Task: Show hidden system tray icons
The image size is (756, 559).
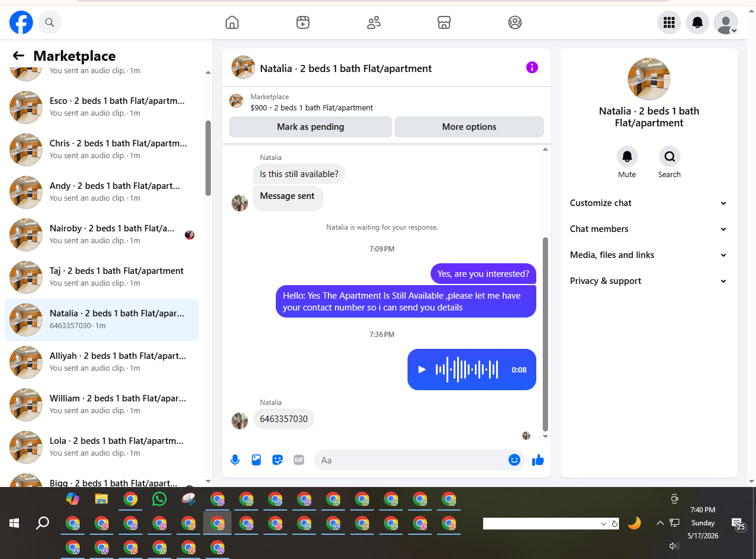Action: tap(660, 523)
